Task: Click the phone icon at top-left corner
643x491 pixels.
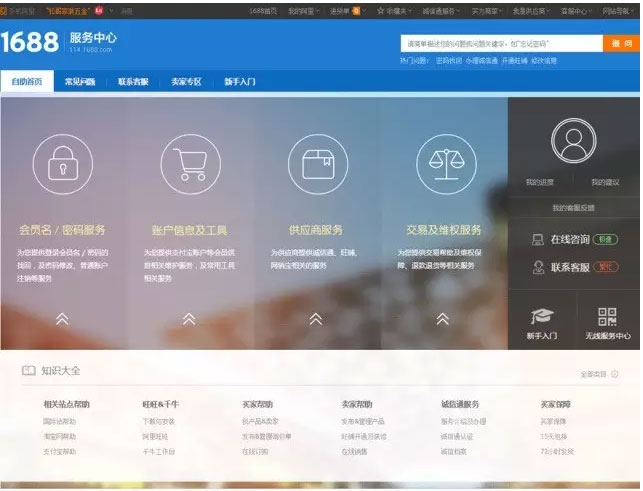Action: coord(3,11)
